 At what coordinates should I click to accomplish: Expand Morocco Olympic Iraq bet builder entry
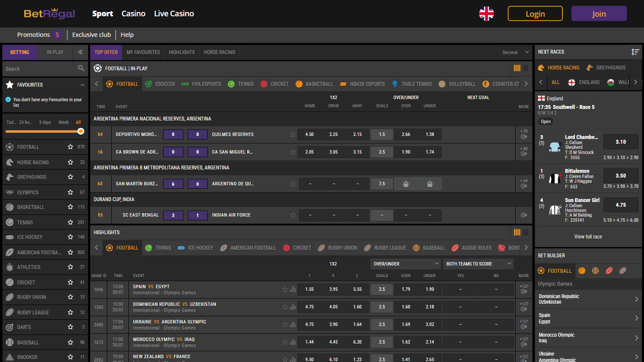[589, 338]
